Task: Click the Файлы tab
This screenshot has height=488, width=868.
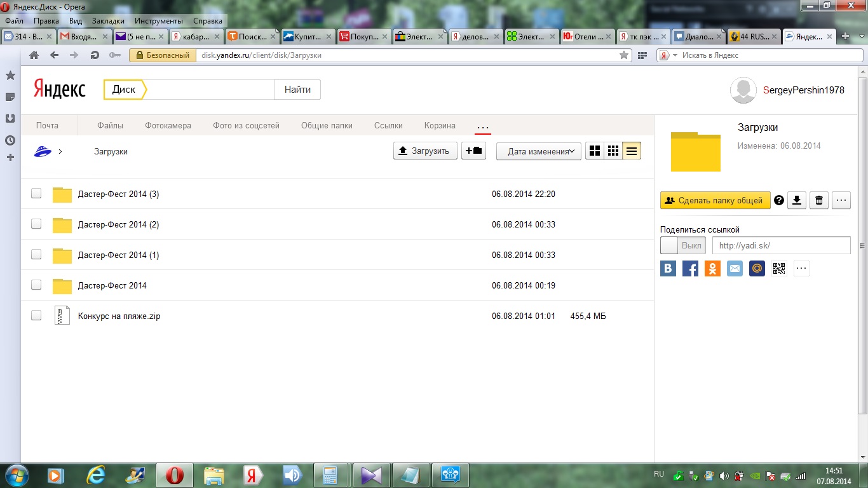Action: 110,126
